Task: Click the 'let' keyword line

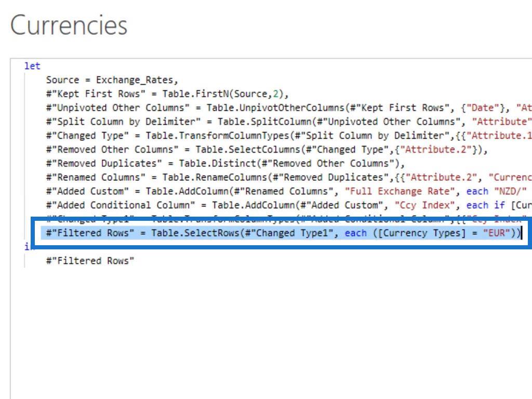Action: tap(32, 66)
